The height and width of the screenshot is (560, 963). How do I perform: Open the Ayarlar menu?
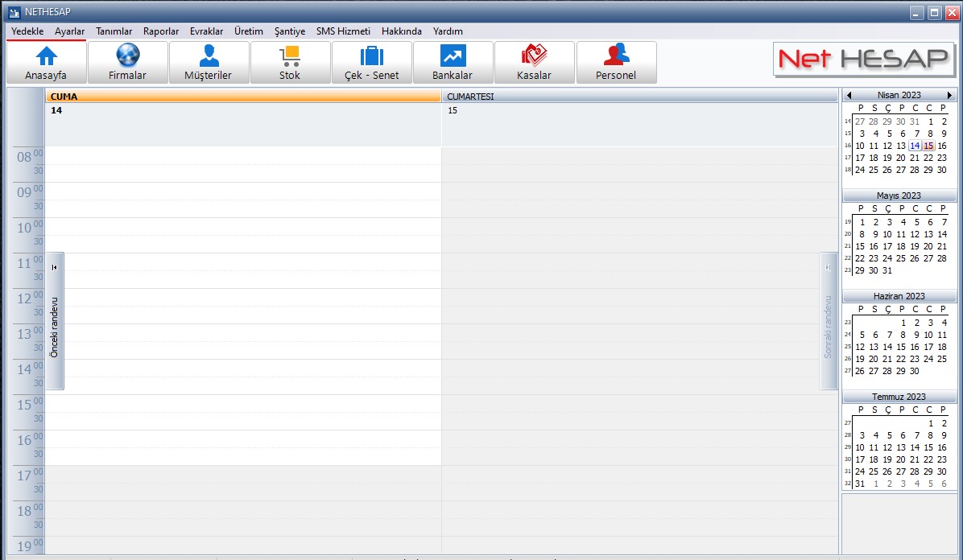70,31
